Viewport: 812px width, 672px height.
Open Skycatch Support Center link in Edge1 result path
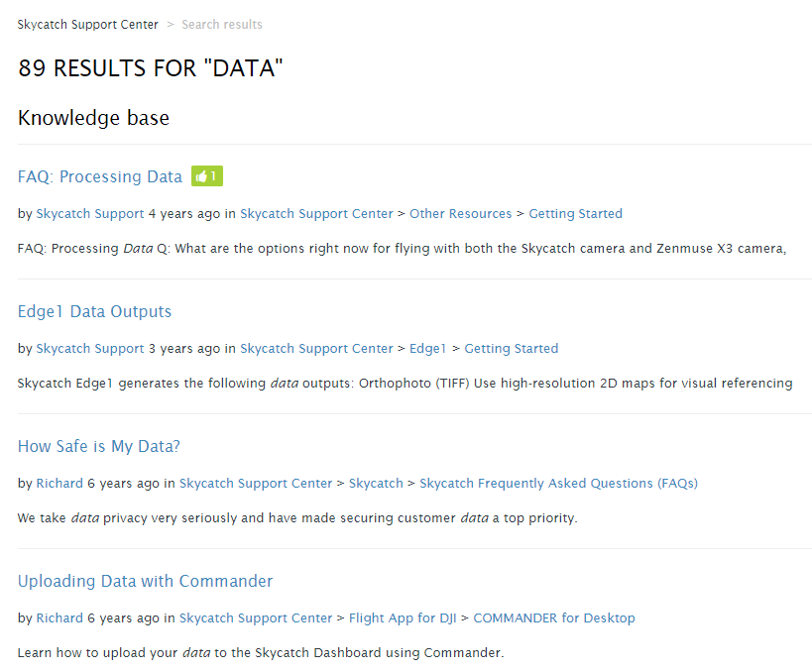(x=316, y=349)
